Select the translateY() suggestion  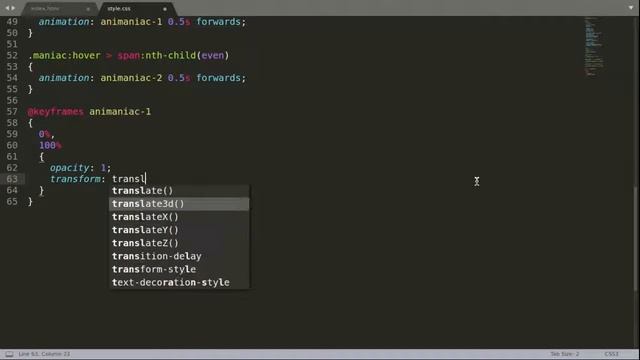[179, 230]
